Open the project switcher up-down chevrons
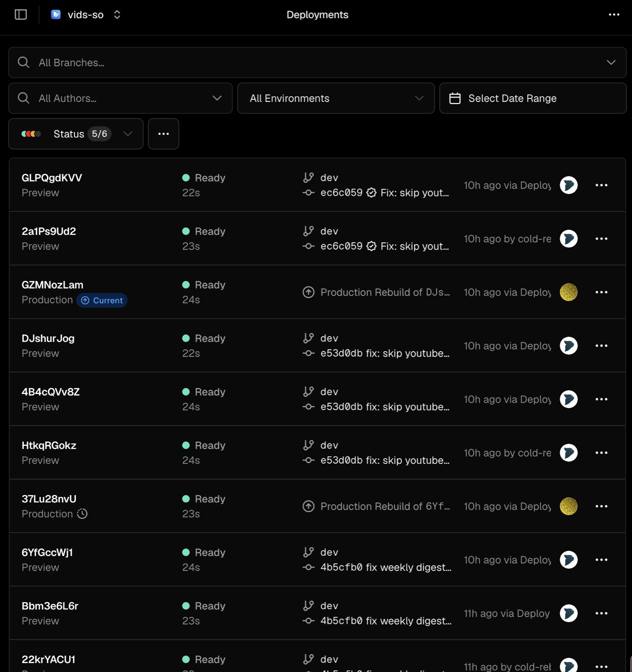 [117, 15]
